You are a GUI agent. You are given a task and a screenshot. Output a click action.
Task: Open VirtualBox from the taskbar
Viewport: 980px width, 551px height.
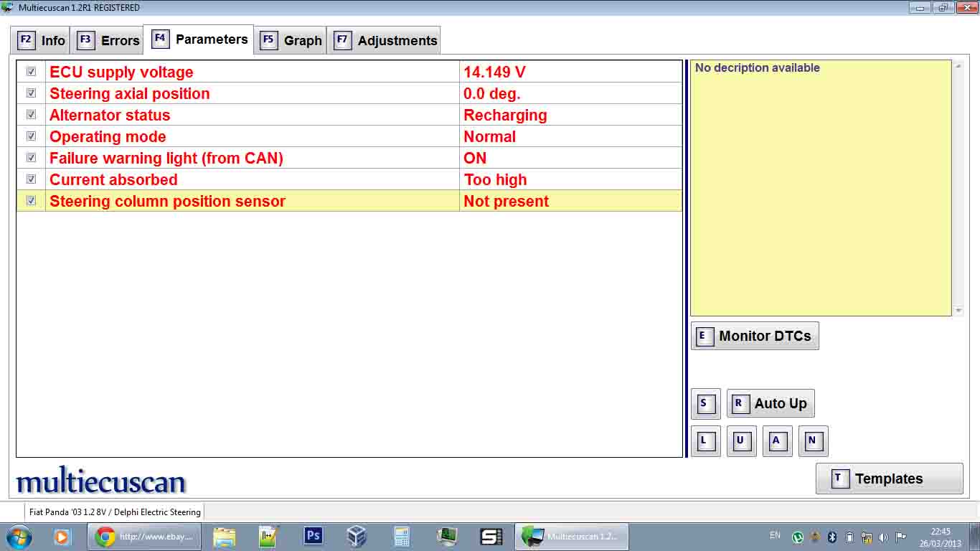point(357,536)
